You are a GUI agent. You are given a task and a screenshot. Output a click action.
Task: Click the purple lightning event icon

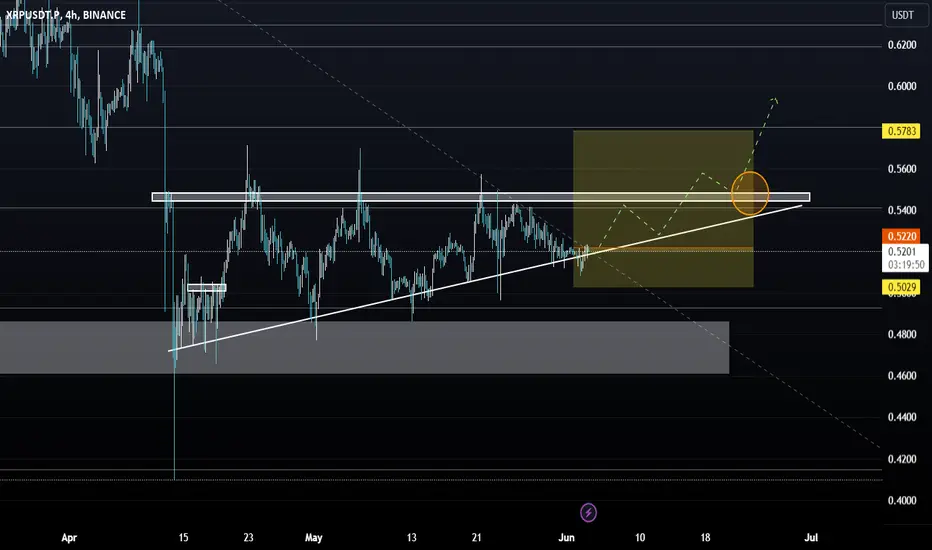click(588, 512)
